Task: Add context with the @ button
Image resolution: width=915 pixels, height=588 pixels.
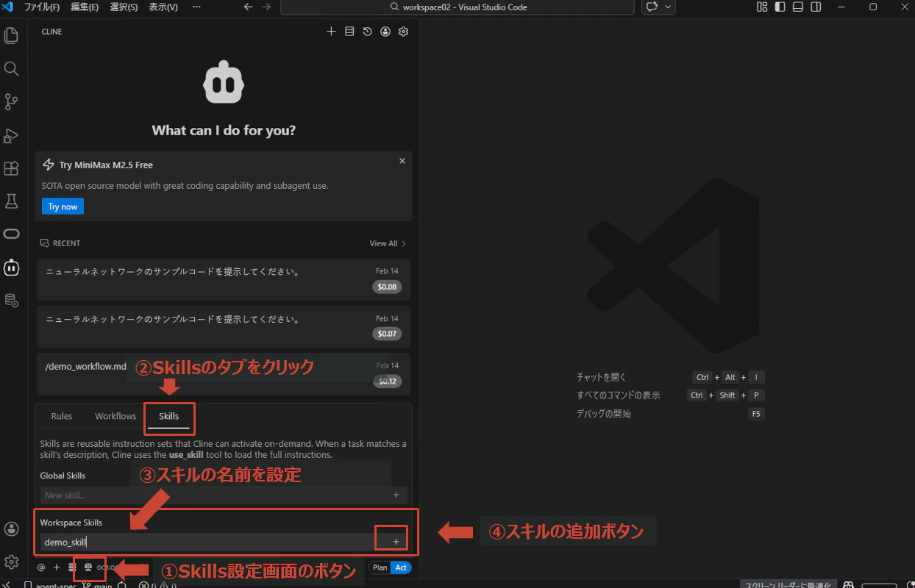Action: point(41,567)
